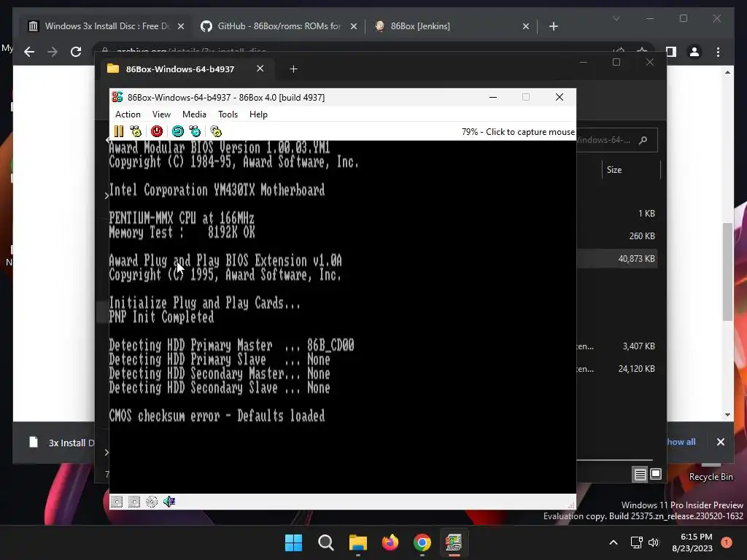This screenshot has width=747, height=560.
Task: Click the CD-ROM drive status bar icon
Action: (152, 502)
